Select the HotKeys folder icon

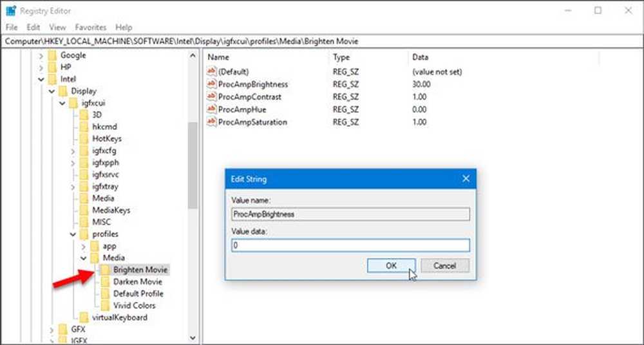pos(84,138)
